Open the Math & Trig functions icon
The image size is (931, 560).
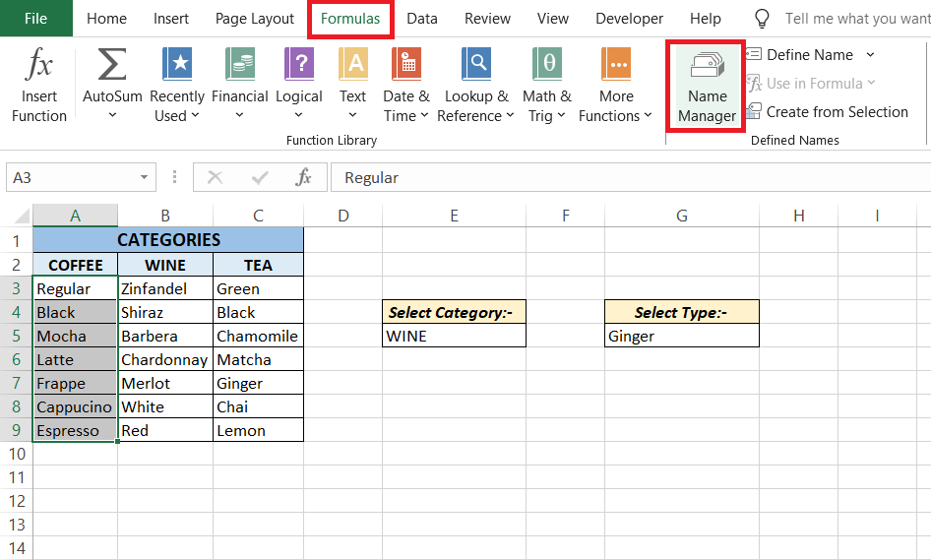click(x=547, y=64)
